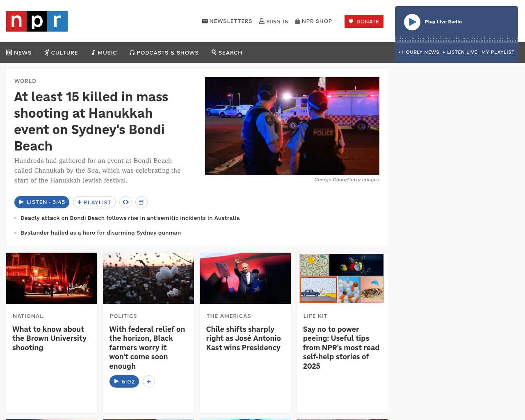Expand the Culture menu
525x420 pixels.
click(61, 52)
